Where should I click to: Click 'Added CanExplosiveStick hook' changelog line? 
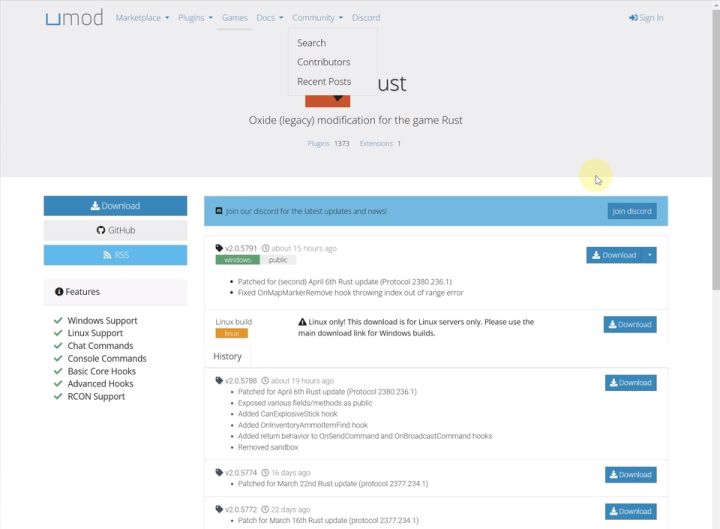click(x=287, y=414)
